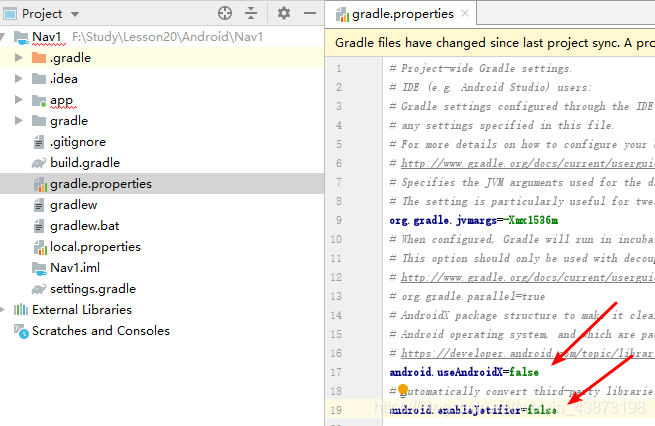This screenshot has height=426, width=655.
Task: Hide the Project panel with minimize icon
Action: point(310,13)
